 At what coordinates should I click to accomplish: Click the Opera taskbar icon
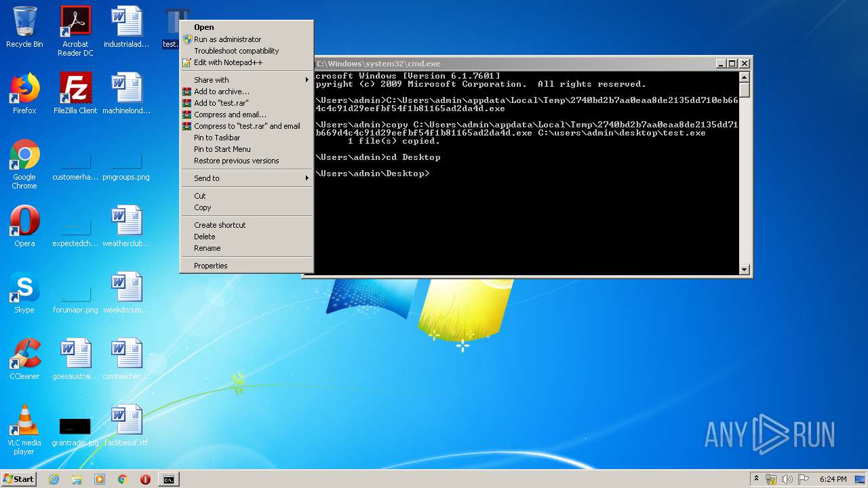pos(145,479)
